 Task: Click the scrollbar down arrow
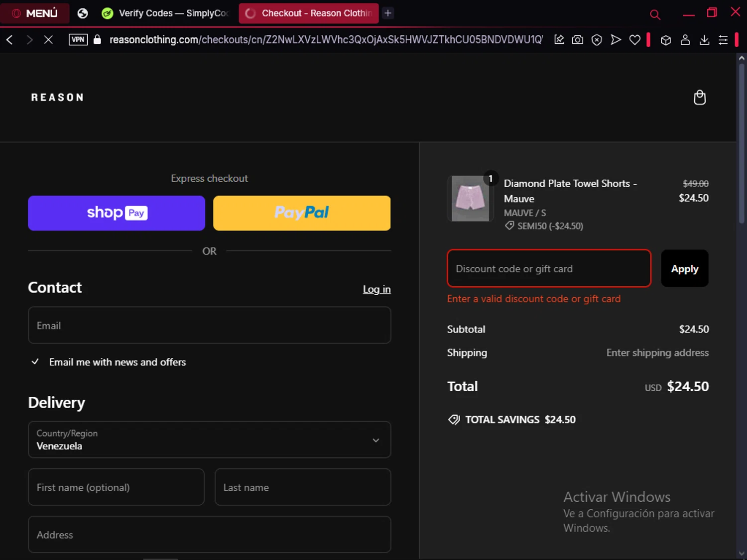pyautogui.click(x=742, y=553)
